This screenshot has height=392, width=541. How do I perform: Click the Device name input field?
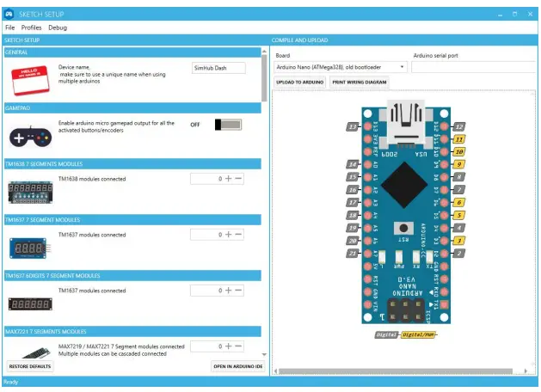click(218, 68)
